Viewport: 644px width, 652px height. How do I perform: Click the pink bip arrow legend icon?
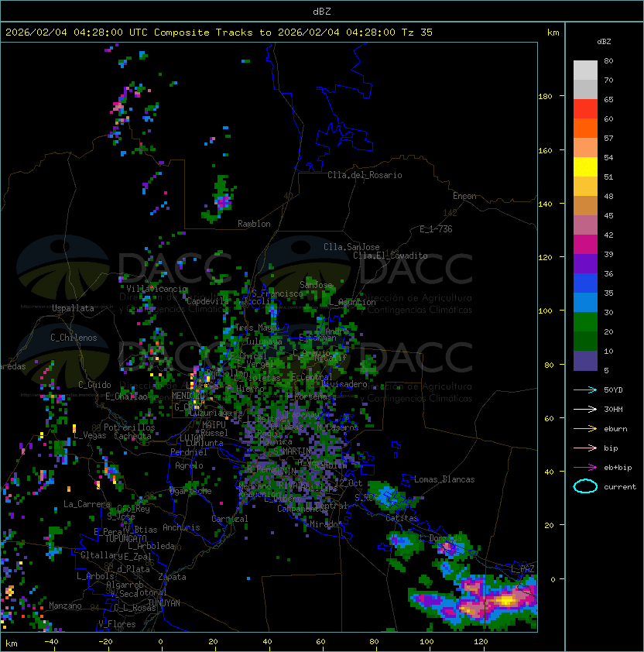coord(585,448)
